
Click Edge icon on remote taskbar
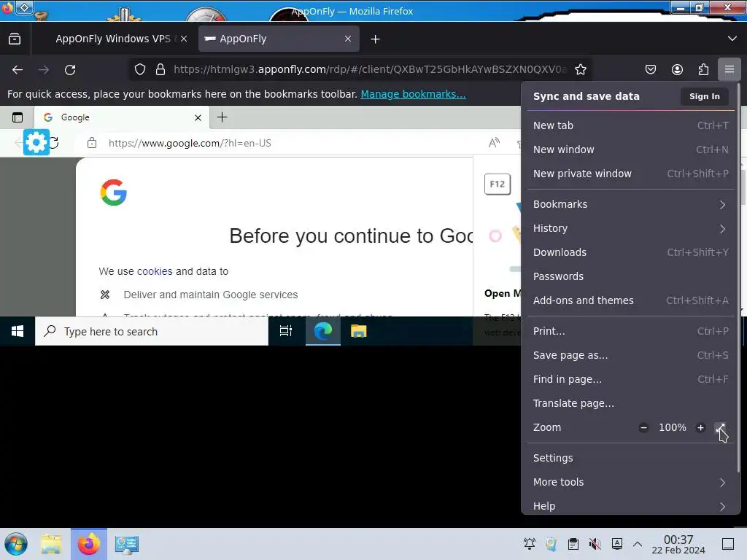323,331
